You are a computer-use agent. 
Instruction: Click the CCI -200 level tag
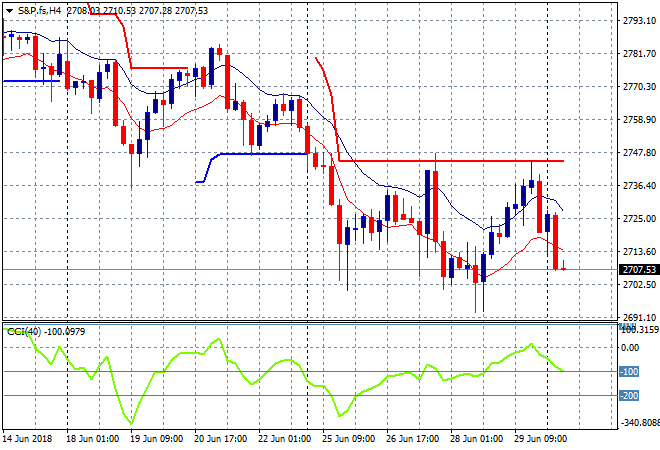pyautogui.click(x=629, y=396)
